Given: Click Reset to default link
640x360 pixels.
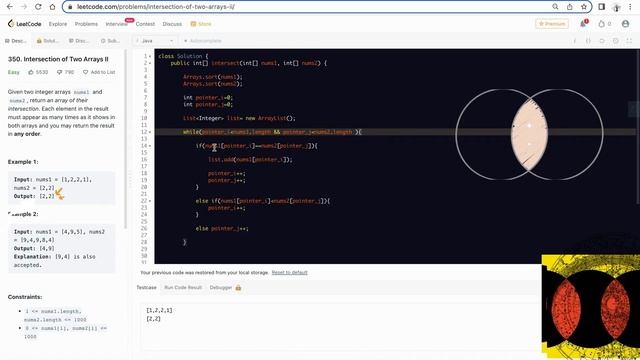Looking at the screenshot, I should pyautogui.click(x=289, y=273).
